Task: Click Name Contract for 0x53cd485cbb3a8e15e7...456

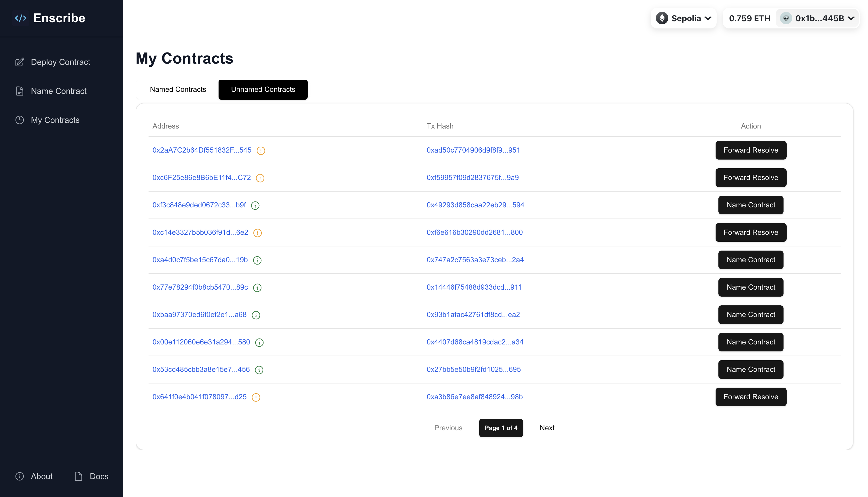Action: pos(751,369)
